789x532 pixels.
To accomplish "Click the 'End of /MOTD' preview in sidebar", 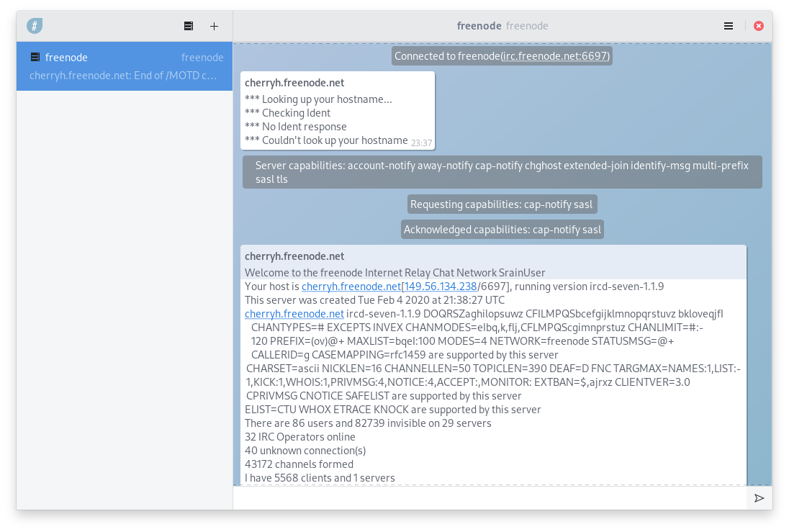I will [123, 76].
